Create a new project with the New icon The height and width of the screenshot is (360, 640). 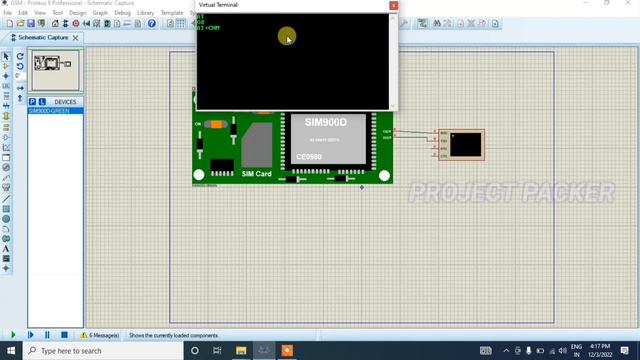pos(10,24)
